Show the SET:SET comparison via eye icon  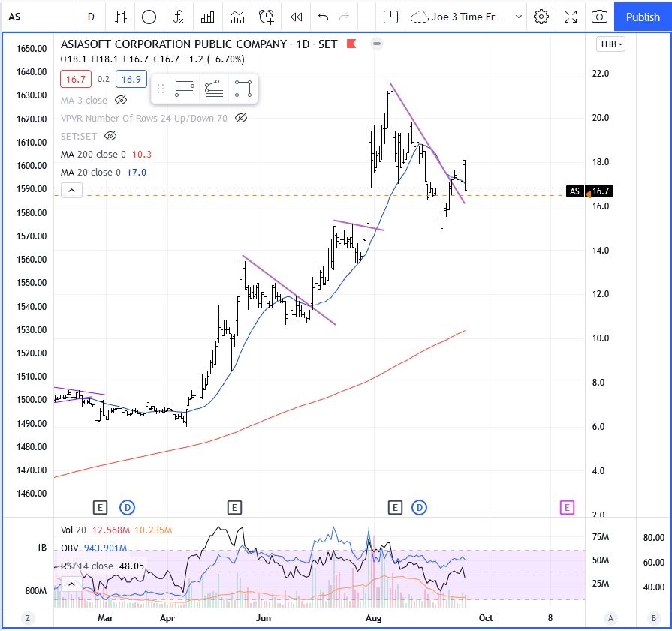110,137
